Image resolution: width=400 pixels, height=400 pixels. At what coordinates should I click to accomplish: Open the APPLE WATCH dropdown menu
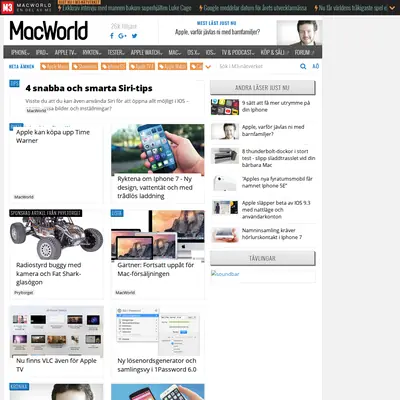tap(146, 52)
